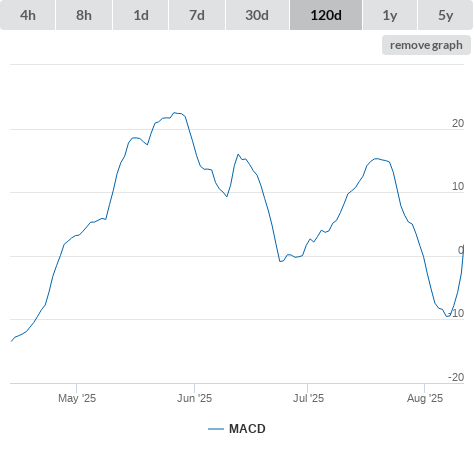Click the 10 value y-axis label
Screen dimensions: 474x455
coord(458,186)
